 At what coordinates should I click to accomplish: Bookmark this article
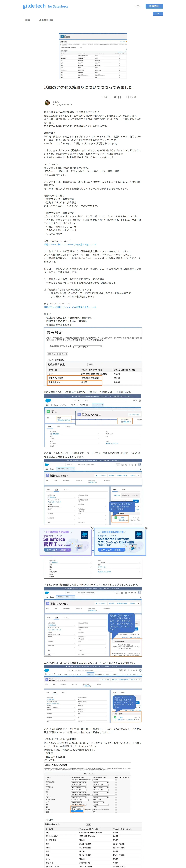pos(128,97)
